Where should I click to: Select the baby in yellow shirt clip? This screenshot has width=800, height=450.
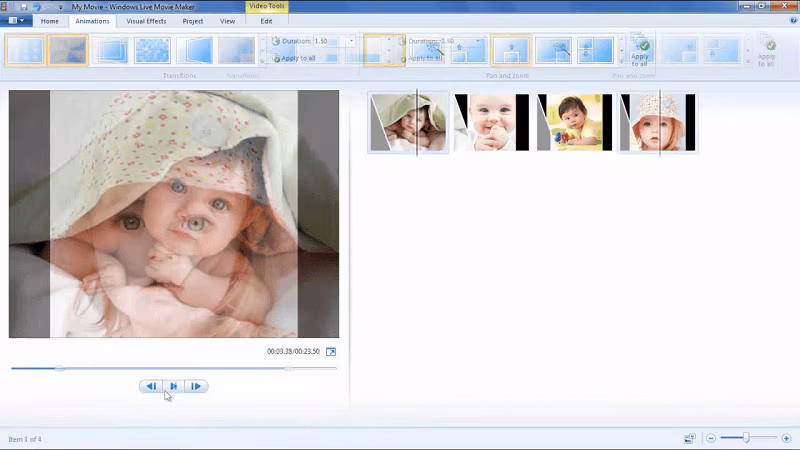click(574, 122)
